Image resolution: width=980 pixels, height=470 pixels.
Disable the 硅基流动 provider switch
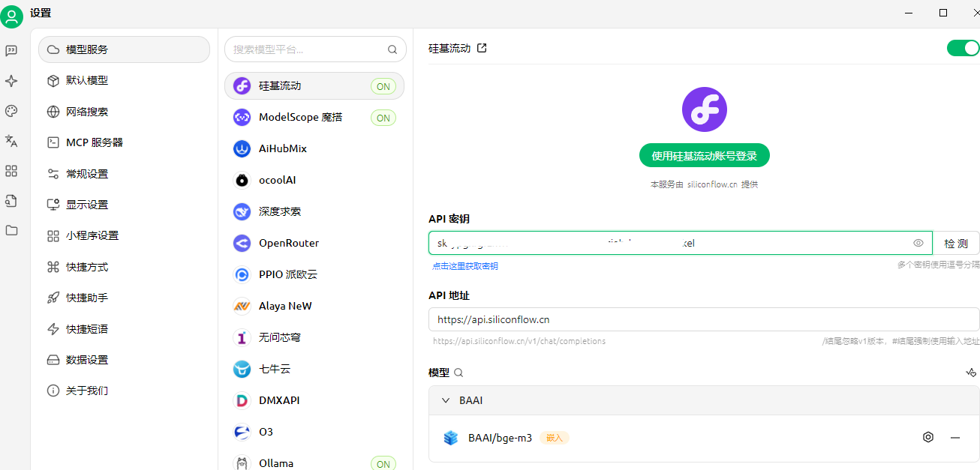[963, 48]
